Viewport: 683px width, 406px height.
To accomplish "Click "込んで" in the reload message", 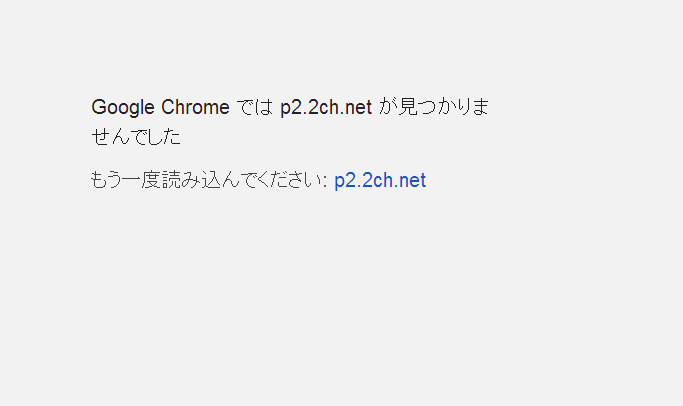I will coord(223,180).
